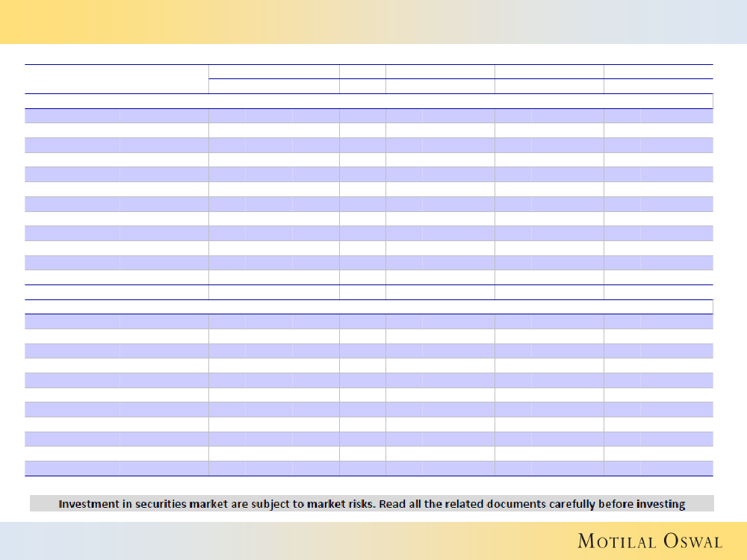Click the second full-width section title row
The width and height of the screenshot is (747, 560).
click(x=368, y=307)
